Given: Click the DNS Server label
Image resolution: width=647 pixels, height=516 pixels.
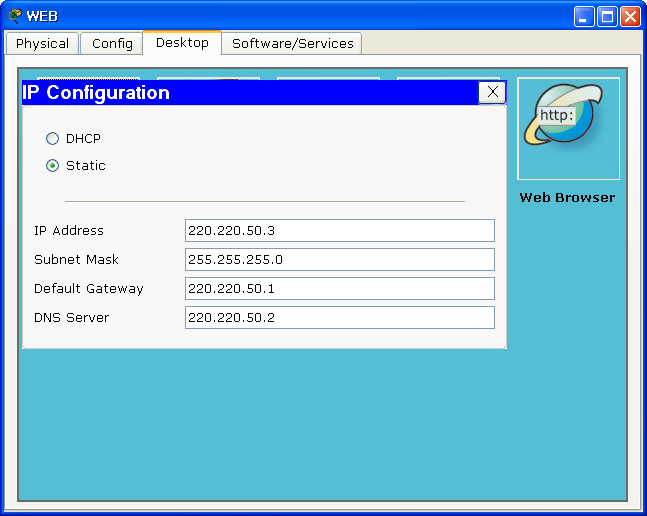Looking at the screenshot, I should 71,318.
